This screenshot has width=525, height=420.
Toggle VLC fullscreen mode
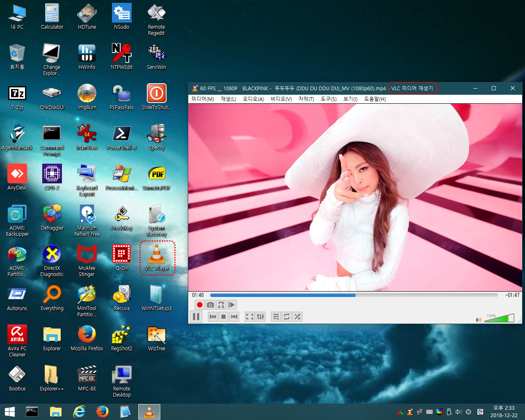click(x=250, y=317)
